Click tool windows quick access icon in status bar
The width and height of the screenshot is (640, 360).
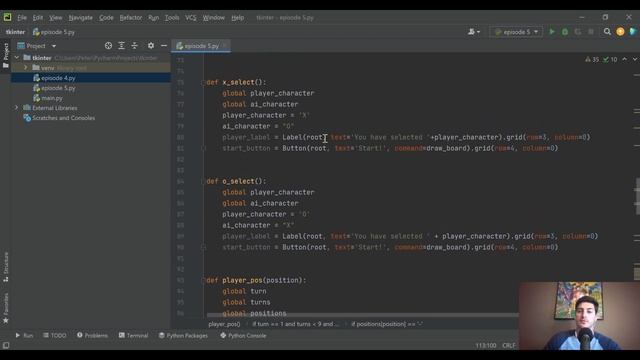[6, 345]
